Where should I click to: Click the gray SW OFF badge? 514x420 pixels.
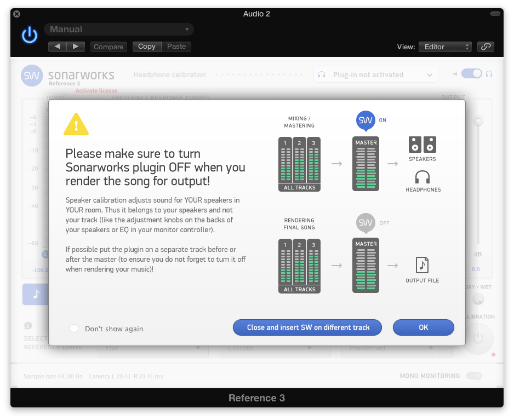[x=365, y=223]
